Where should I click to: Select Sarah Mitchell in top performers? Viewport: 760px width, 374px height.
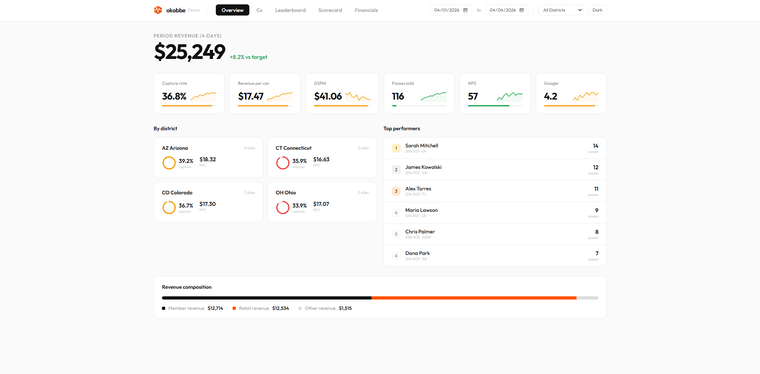[495, 148]
